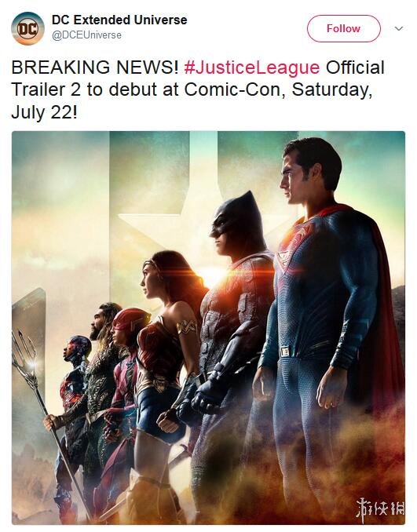The height and width of the screenshot is (532, 417).
Task: Click Batman's cowl in the poster
Action: click(x=236, y=222)
